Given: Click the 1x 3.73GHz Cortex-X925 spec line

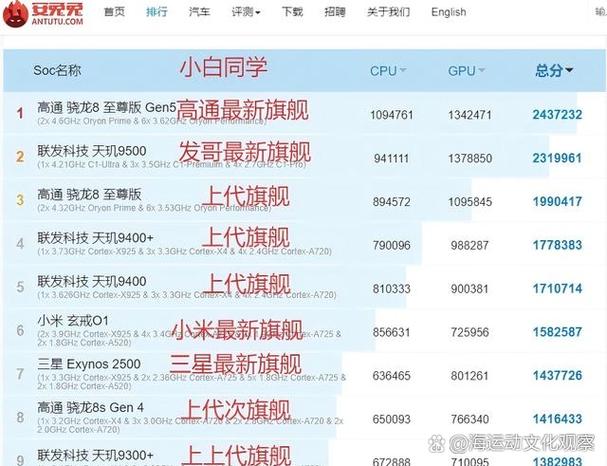Looking at the screenshot, I should point(184,252).
